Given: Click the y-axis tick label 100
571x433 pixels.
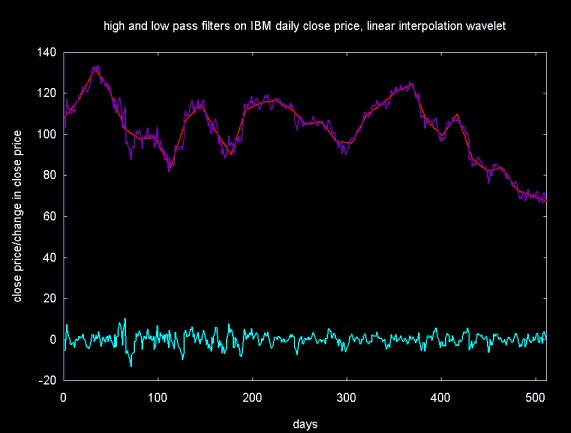Looking at the screenshot, I should point(47,134).
